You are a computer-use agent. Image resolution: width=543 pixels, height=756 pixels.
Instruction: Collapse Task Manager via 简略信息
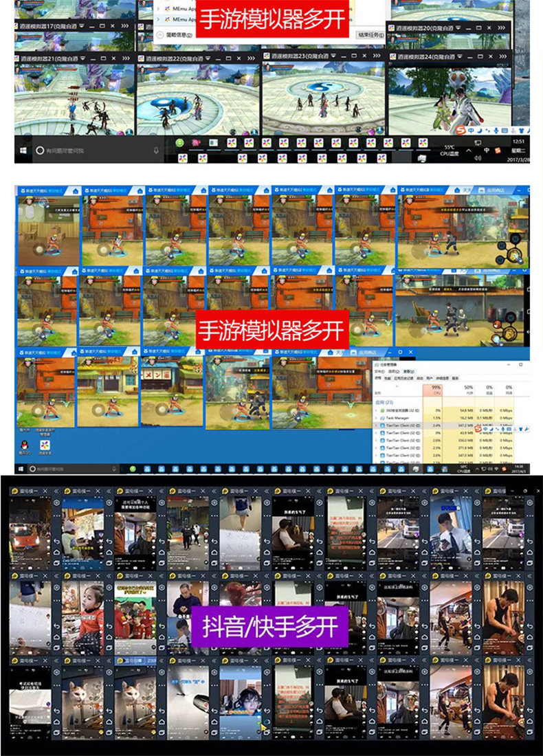tap(175, 35)
